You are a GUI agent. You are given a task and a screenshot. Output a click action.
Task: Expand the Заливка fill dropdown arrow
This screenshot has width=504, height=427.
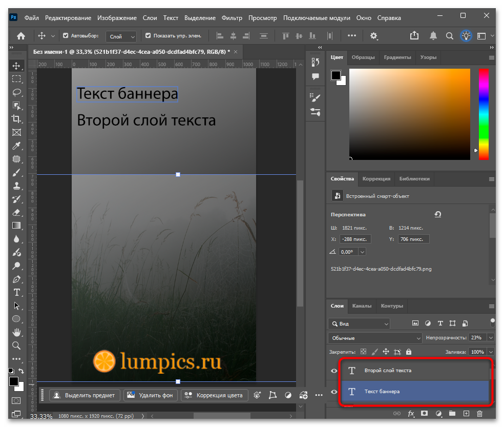click(x=491, y=352)
